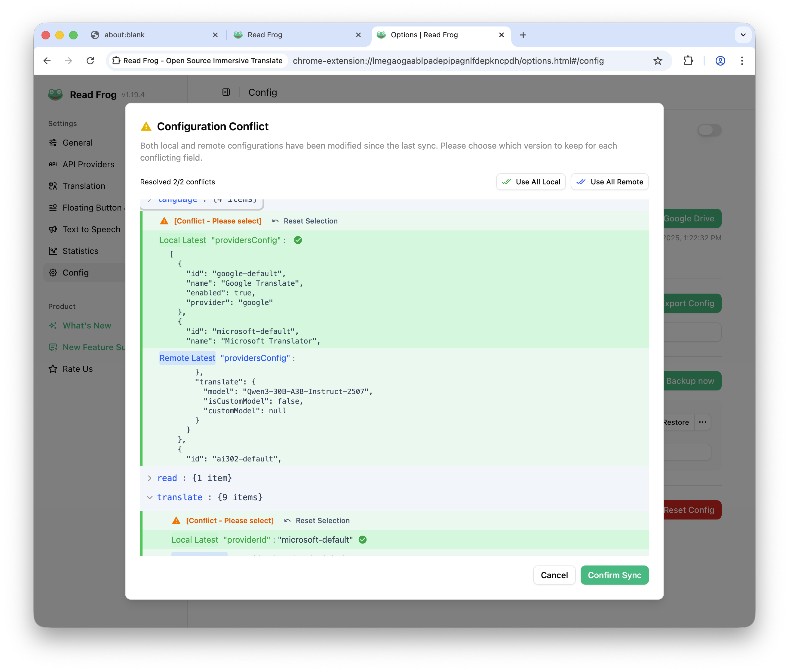The height and width of the screenshot is (672, 789).
Task: Click the Confirm Sync button
Action: (x=614, y=575)
